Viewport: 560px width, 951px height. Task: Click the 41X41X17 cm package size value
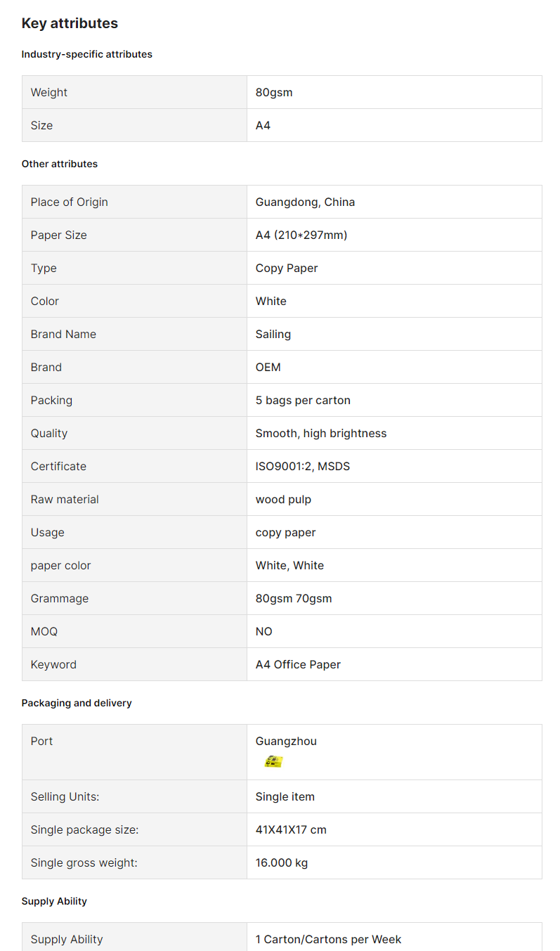click(291, 829)
